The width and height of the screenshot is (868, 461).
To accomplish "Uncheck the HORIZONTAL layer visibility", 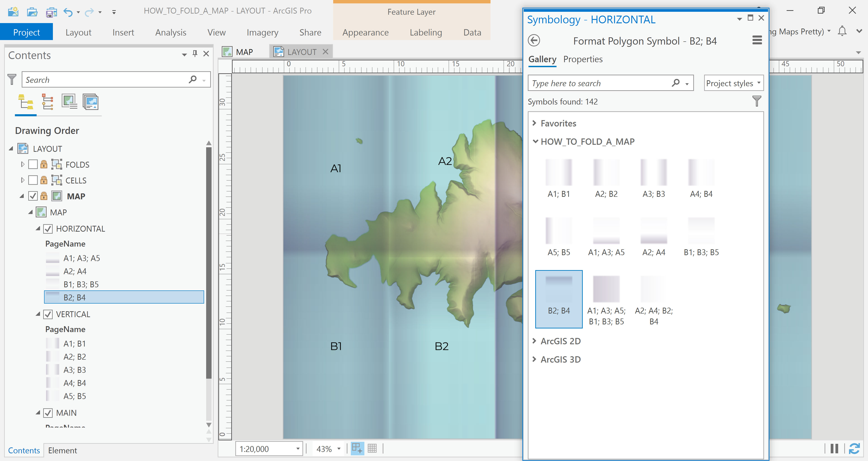I will [48, 229].
